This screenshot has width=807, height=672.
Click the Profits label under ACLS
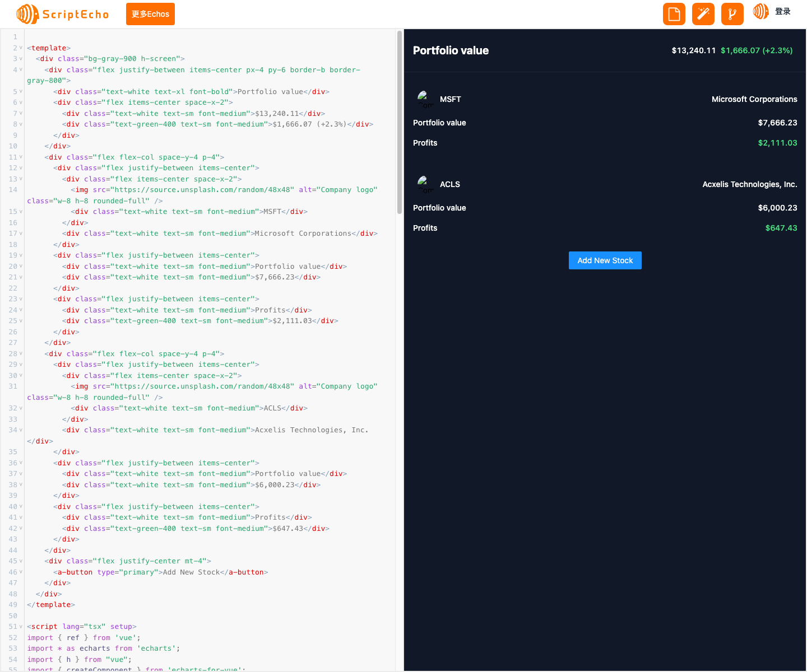tap(425, 228)
